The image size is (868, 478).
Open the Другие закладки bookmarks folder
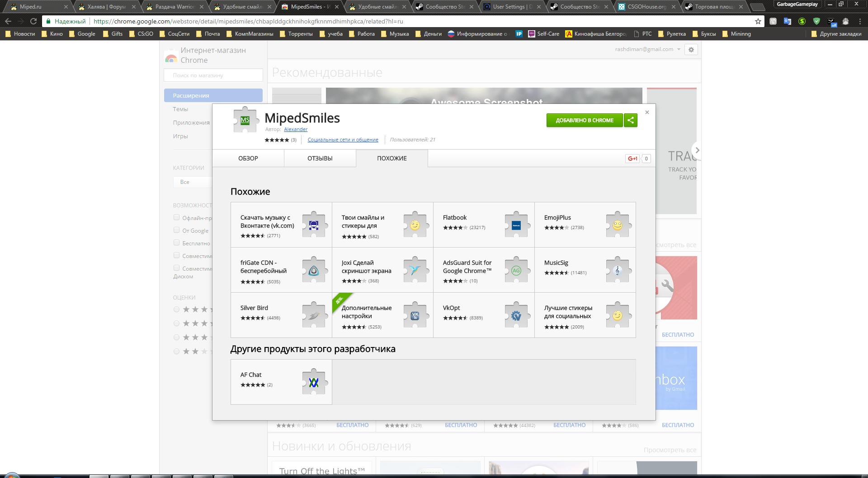pos(836,34)
